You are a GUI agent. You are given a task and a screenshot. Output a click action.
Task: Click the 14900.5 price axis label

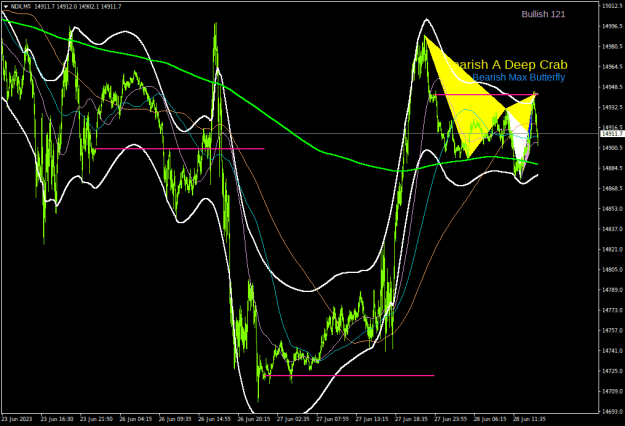click(613, 148)
